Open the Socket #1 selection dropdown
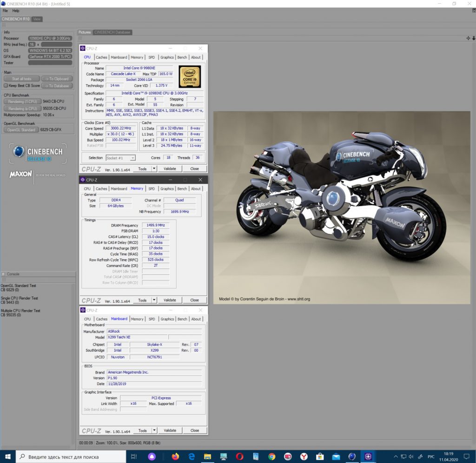The image size is (476, 463). tap(120, 158)
